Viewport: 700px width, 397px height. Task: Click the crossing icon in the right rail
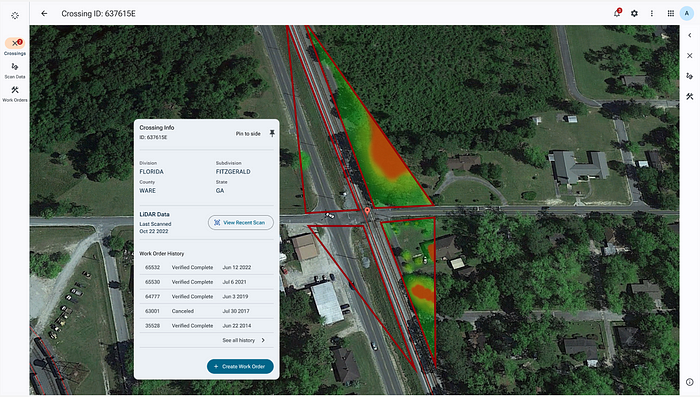690,56
